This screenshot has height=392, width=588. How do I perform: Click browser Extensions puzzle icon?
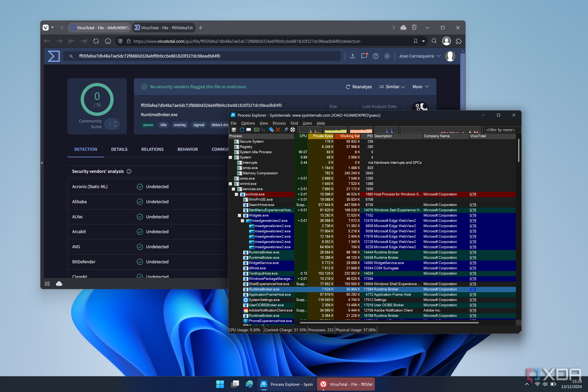pyautogui.click(x=459, y=41)
